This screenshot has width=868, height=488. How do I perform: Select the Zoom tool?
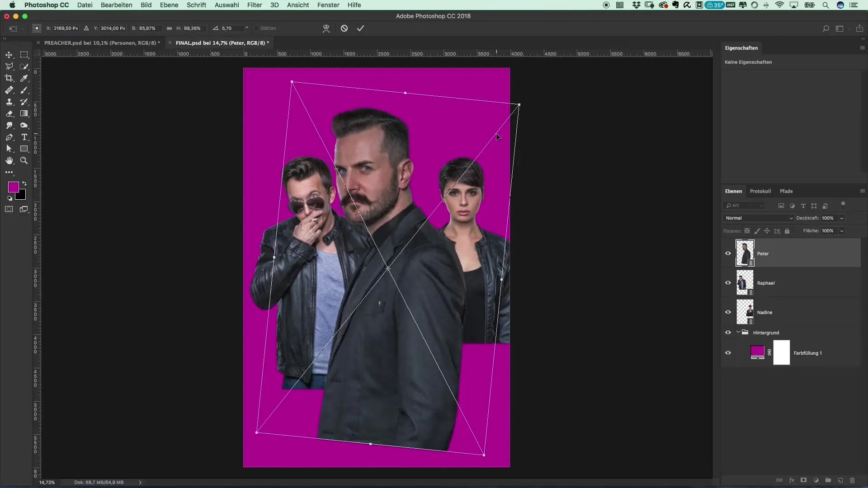tap(24, 160)
